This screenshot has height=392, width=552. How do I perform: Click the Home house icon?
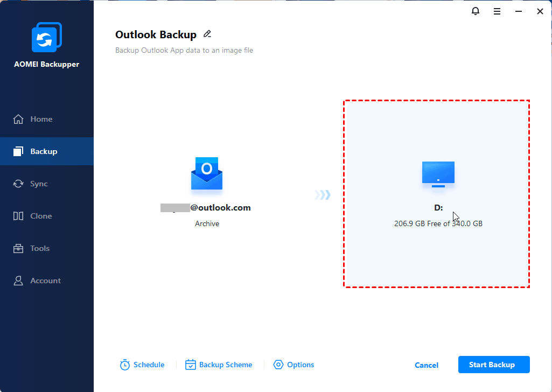pos(18,120)
